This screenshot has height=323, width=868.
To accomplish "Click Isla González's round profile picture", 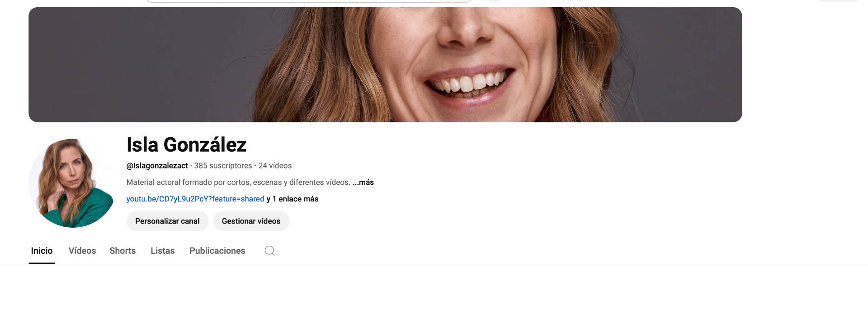I will tap(73, 183).
